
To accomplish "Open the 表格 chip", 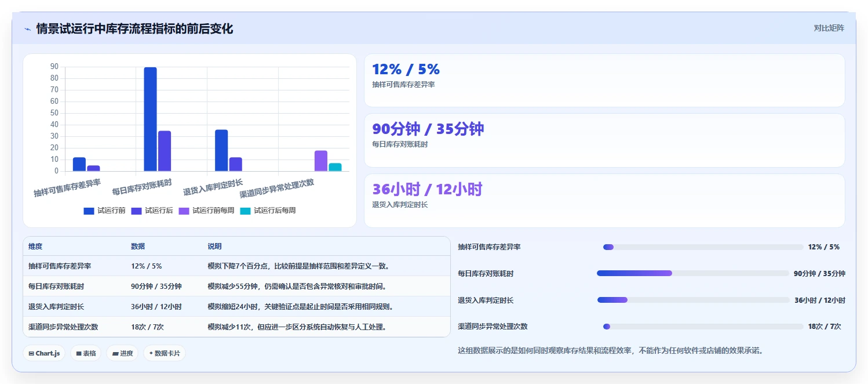I will coord(86,353).
